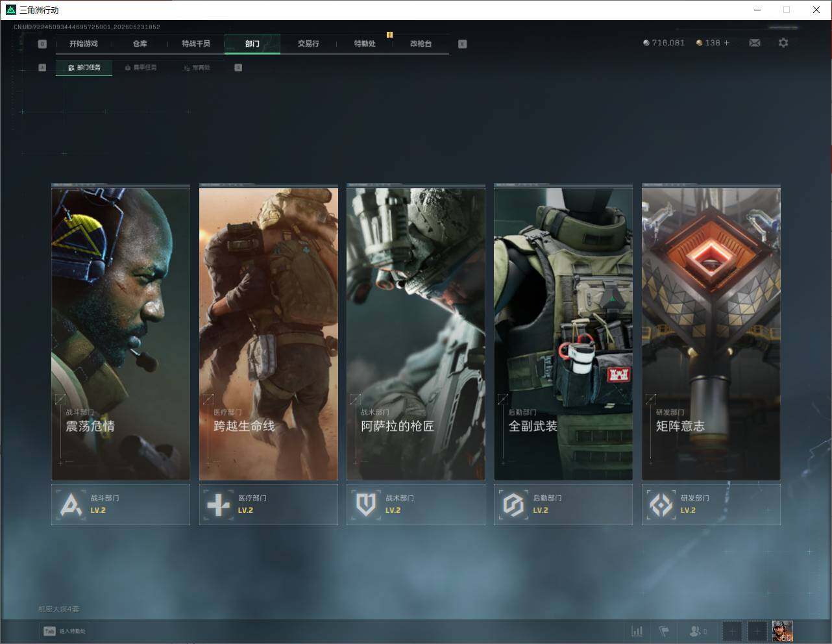Click the D key hint after sub-tabs

pyautogui.click(x=238, y=68)
